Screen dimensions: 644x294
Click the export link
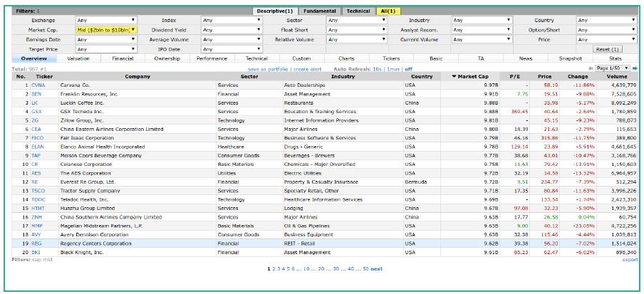pos(630,260)
